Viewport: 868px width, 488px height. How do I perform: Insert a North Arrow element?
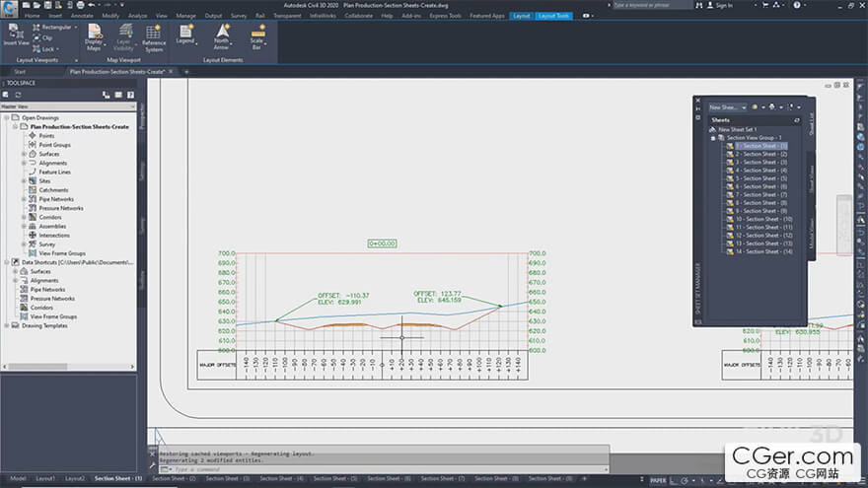coord(221,37)
